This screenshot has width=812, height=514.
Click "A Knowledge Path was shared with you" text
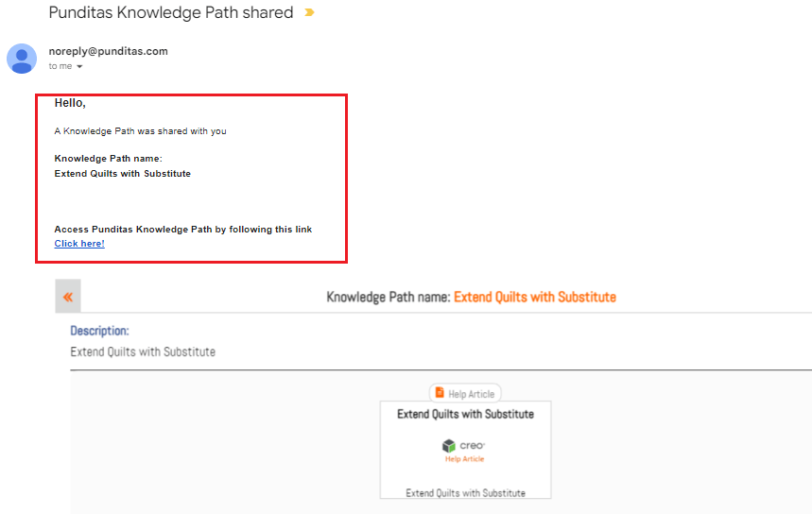[x=140, y=131]
